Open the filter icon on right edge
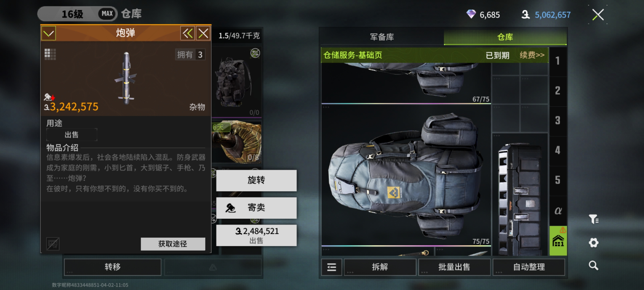Screen dimensions: 644x290 tap(594, 219)
